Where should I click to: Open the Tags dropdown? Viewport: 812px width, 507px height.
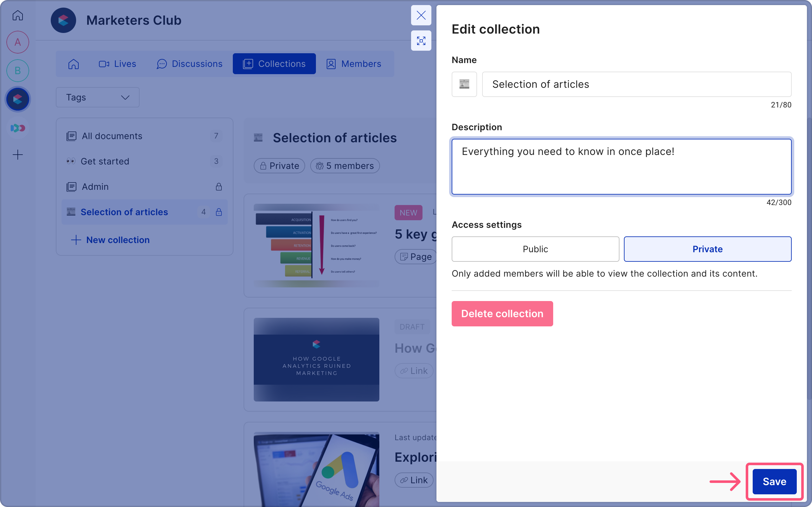click(97, 97)
